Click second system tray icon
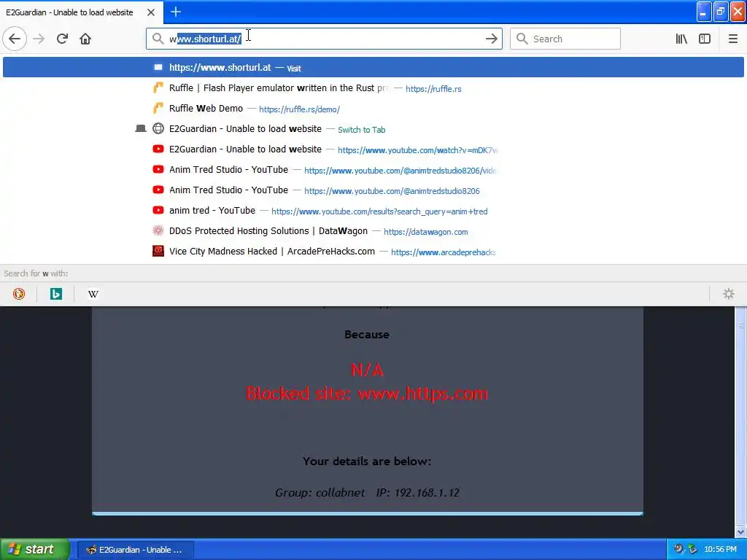Viewport: 747px width, 560px height. coord(692,549)
